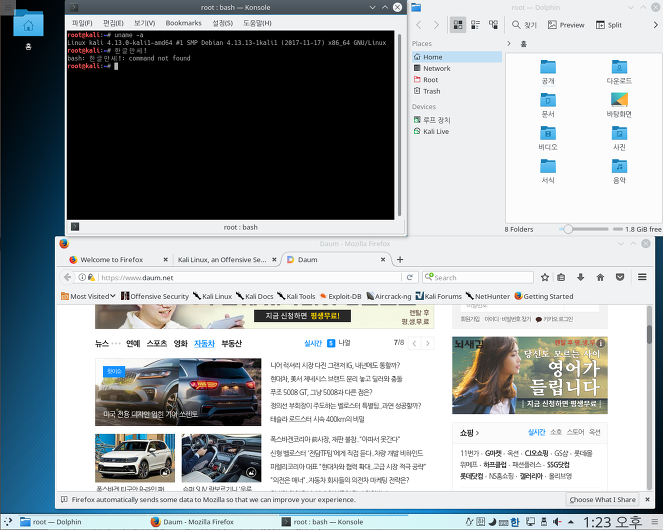The height and width of the screenshot is (530, 663).
Task: Click Dolphin Back navigation arrow
Action: point(419,25)
